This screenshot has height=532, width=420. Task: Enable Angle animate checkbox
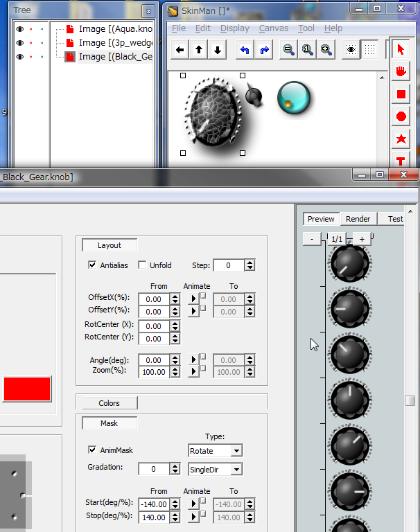(203, 357)
